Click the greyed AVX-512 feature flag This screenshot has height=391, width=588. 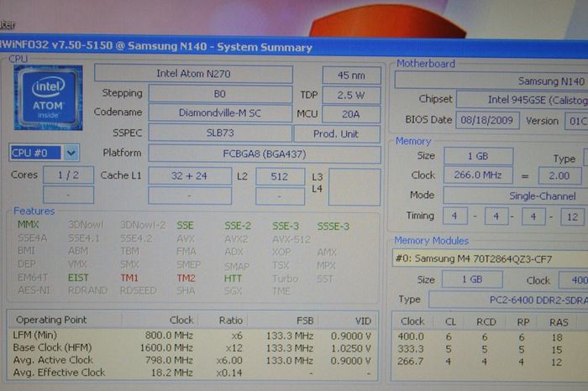pyautogui.click(x=291, y=239)
